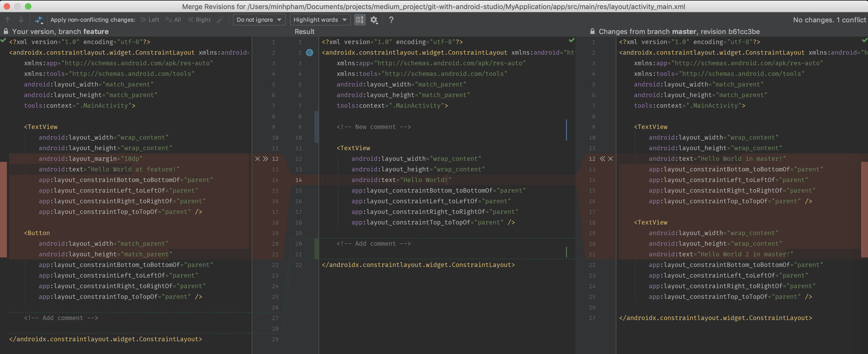Ignore left change with X icon
This screenshot has height=354, width=868.
pos(257,159)
